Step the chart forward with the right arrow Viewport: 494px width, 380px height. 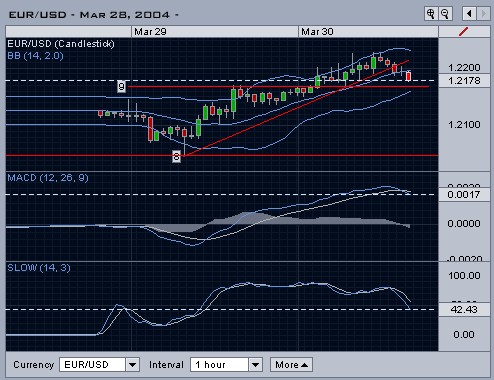tap(483, 14)
